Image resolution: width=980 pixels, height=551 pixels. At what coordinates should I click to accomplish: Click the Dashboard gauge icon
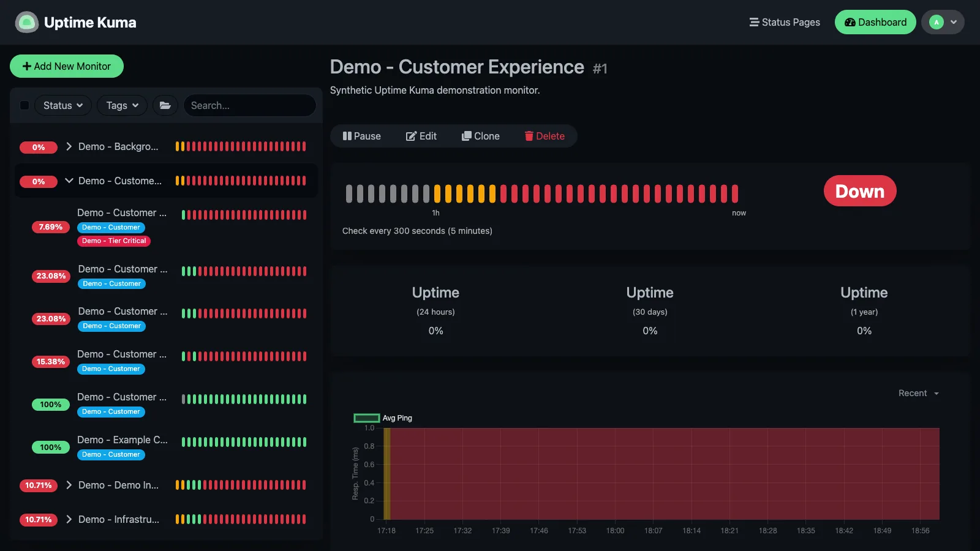(850, 23)
